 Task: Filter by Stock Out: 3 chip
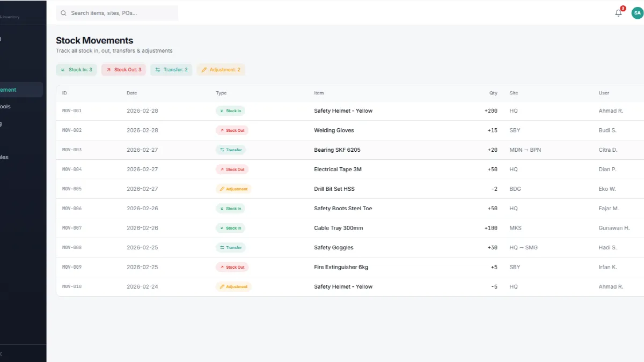click(123, 70)
